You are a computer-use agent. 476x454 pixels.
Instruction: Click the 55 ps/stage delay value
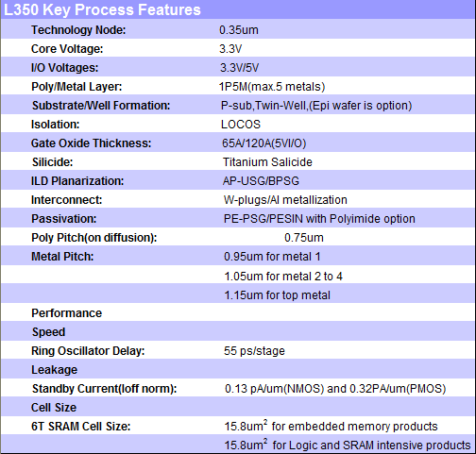tap(254, 351)
